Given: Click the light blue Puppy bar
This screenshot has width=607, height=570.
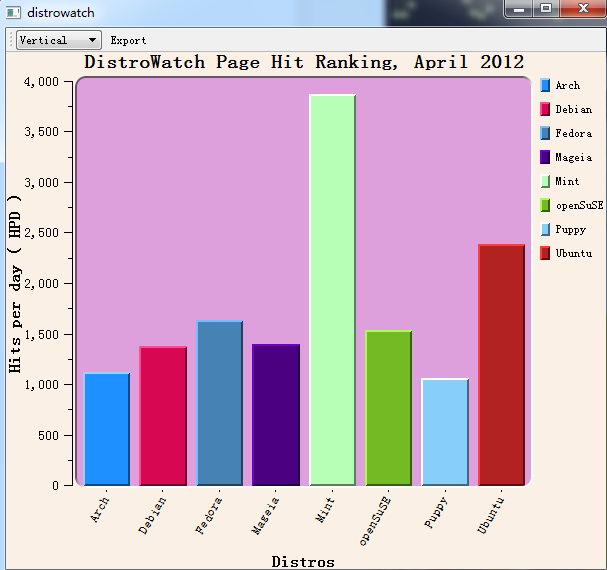Looking at the screenshot, I should point(445,432).
